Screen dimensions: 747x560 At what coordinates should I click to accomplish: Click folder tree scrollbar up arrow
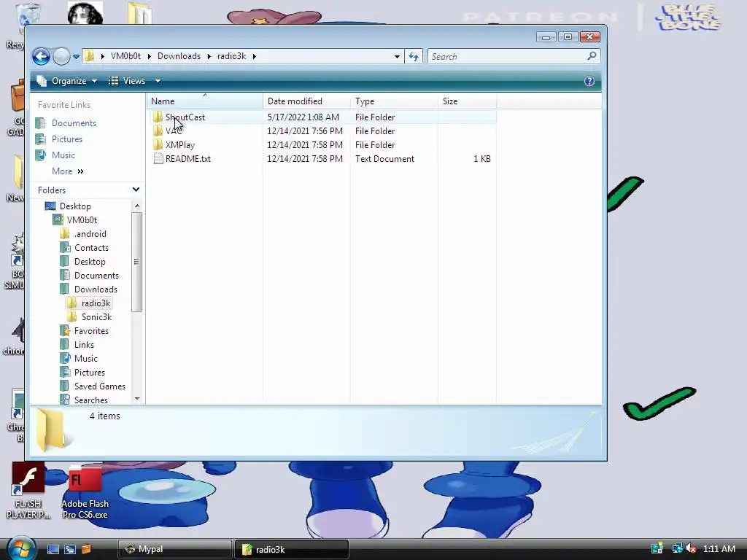pos(137,206)
